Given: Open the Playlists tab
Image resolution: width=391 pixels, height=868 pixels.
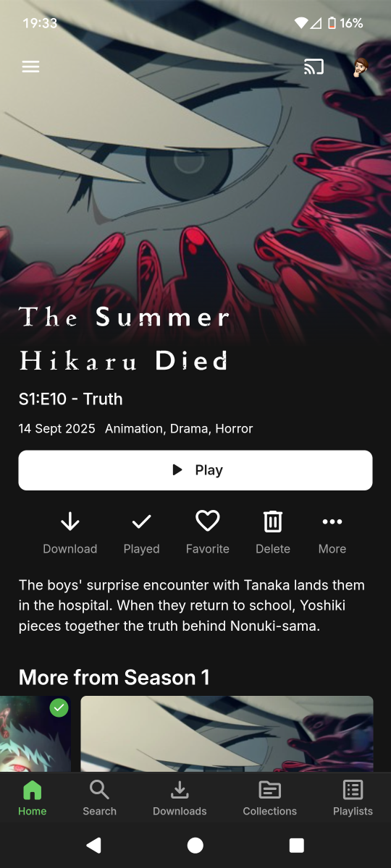Looking at the screenshot, I should pos(353,799).
